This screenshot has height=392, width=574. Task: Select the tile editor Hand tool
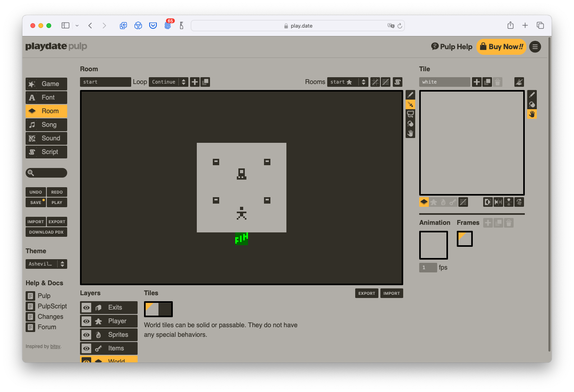[x=532, y=114]
